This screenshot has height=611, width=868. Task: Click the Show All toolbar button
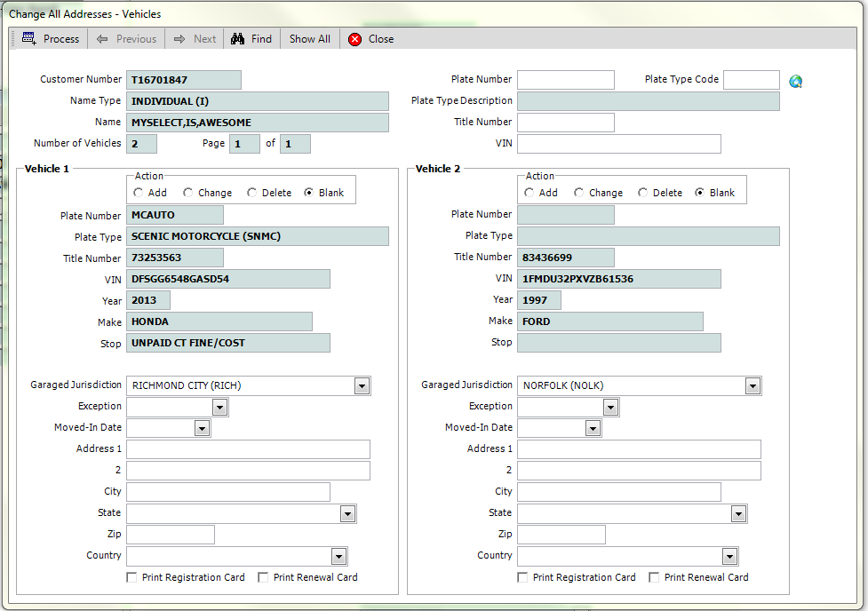click(309, 39)
